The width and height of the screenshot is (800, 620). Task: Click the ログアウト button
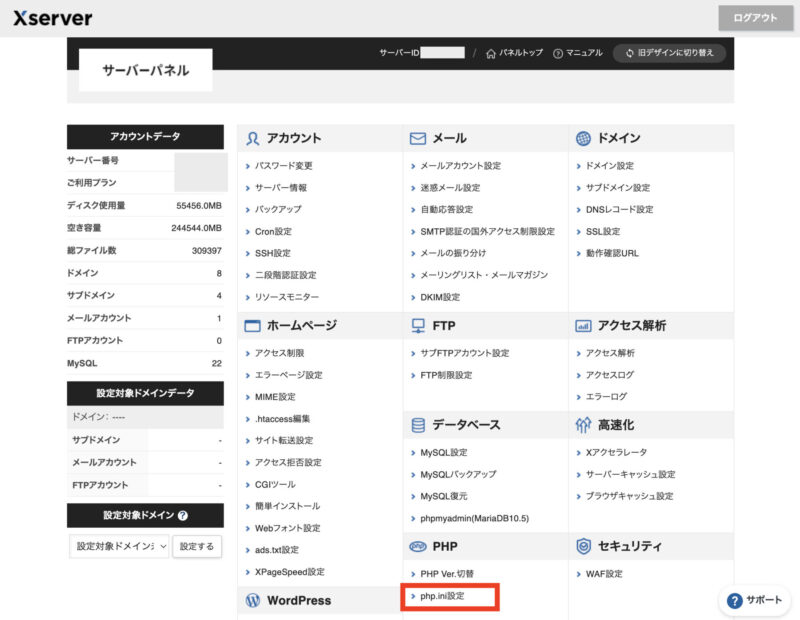click(757, 17)
